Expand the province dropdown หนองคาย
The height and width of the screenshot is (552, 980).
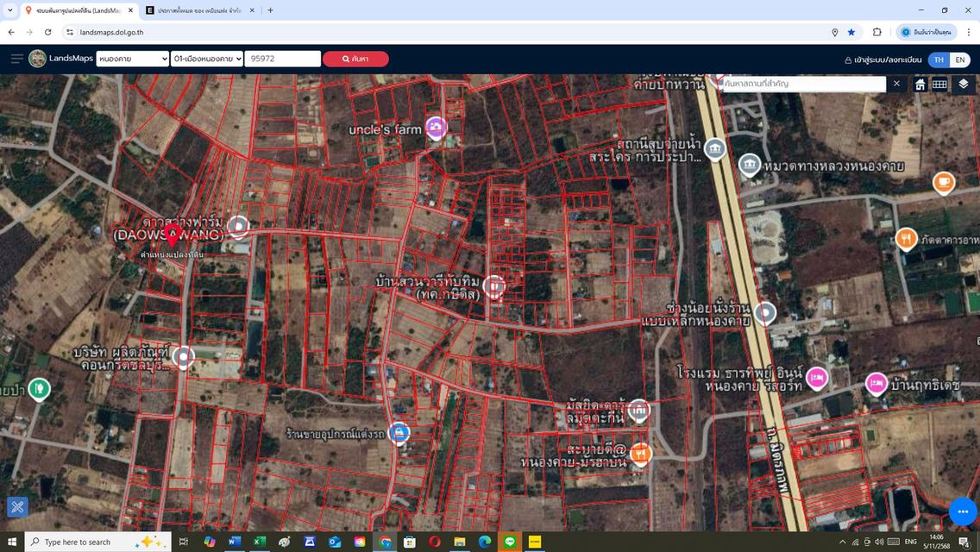(133, 59)
